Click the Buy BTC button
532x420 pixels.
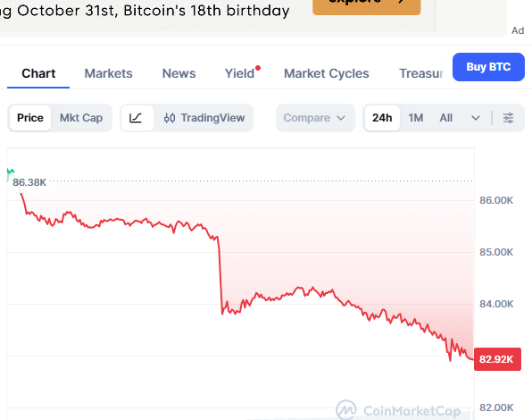488,67
